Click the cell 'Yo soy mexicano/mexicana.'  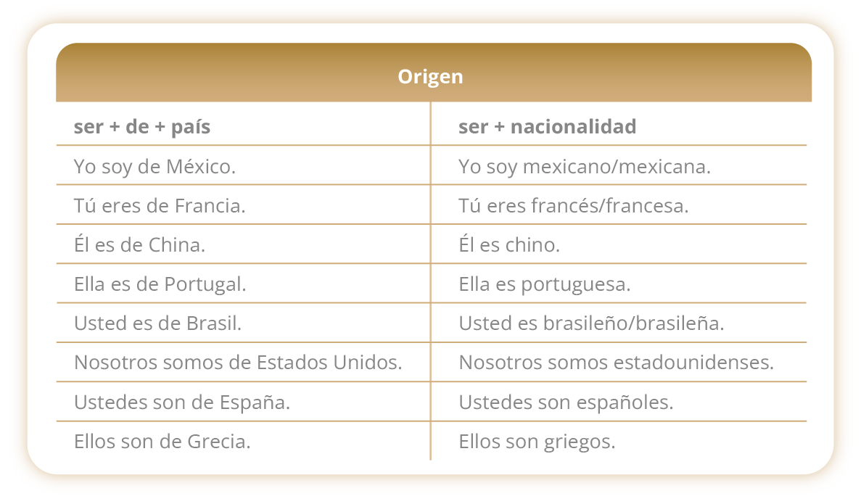[585, 166]
